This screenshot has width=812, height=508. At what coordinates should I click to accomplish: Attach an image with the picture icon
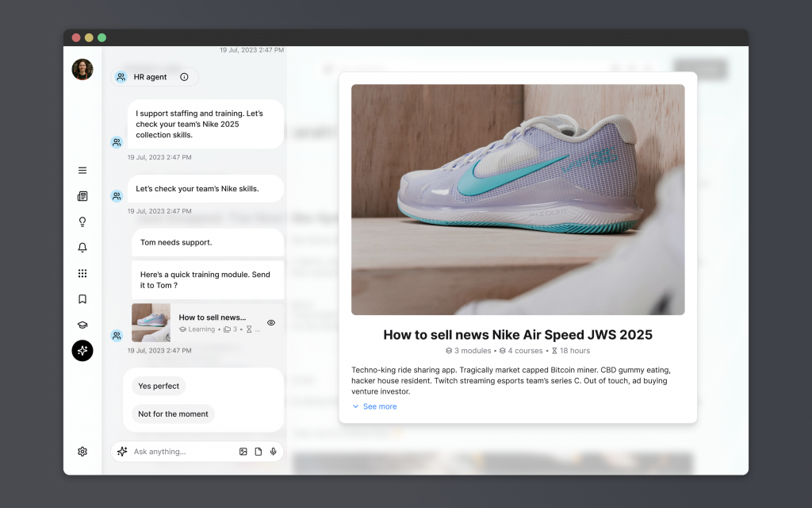(243, 452)
